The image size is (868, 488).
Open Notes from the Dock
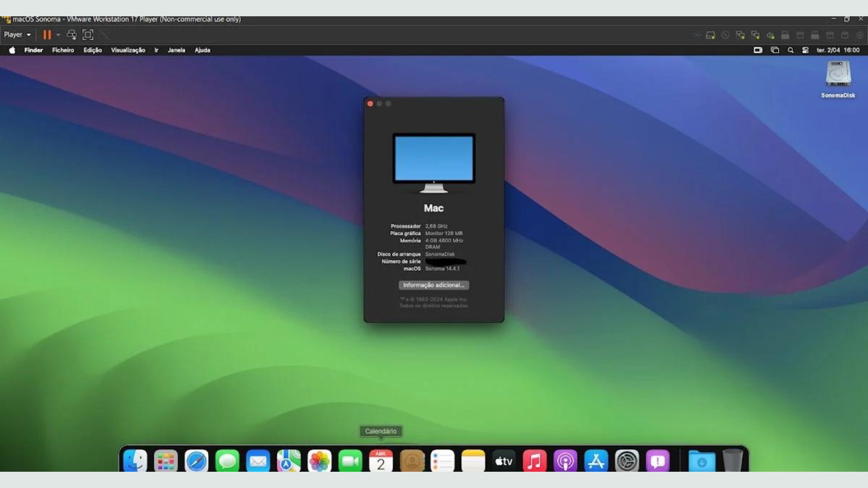473,461
